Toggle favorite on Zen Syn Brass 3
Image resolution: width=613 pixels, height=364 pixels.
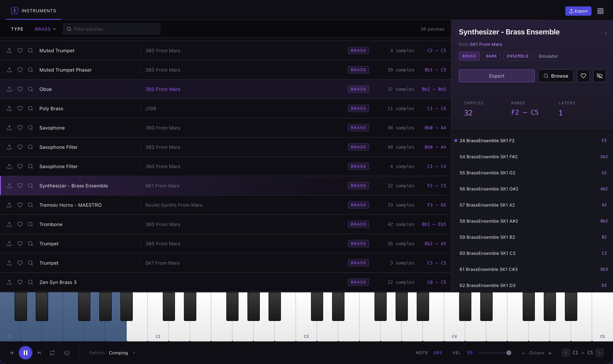click(x=20, y=282)
